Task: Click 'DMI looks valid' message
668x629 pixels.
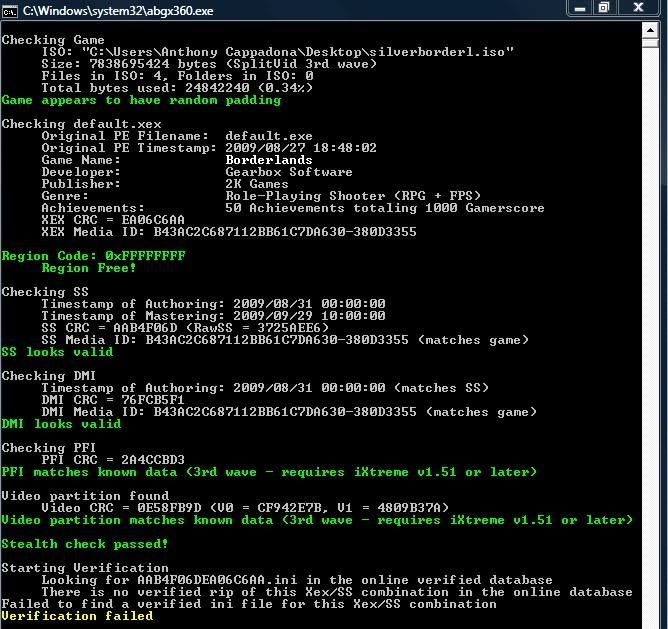Action: (61, 424)
